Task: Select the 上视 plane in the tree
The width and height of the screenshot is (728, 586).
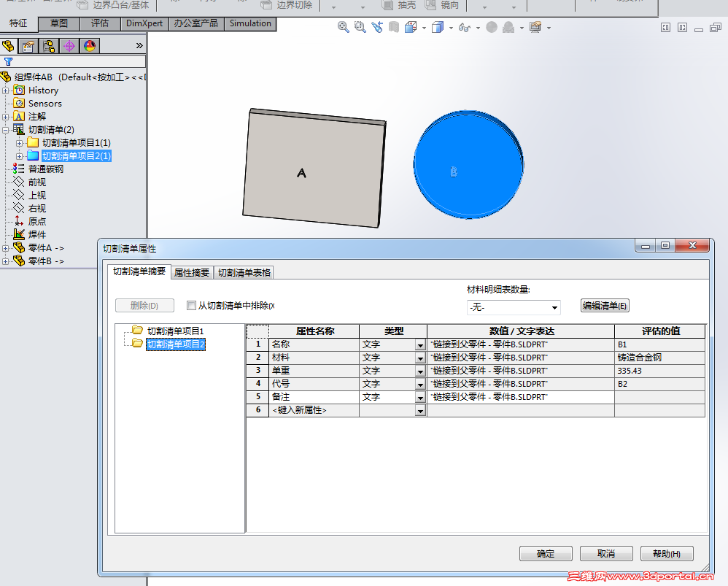Action: [x=37, y=195]
